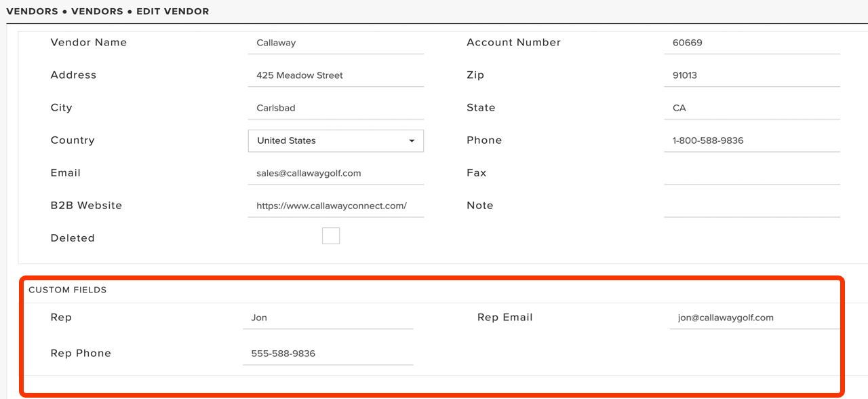Click the Fax label
868x399 pixels.
pos(477,172)
